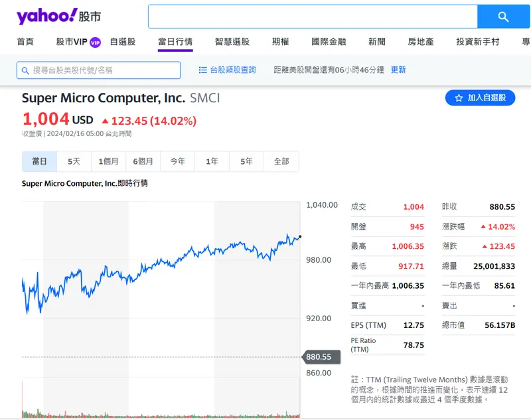Click the 880.55 previous-close marker on the chart
This screenshot has width=531, height=420.
tap(319, 357)
